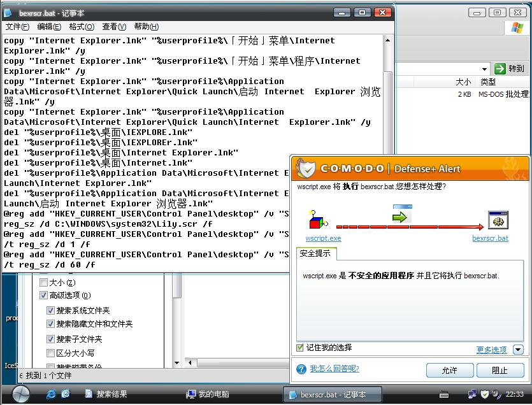Viewport: 532px width, 405px height.
Task: Click the Windows flag logo icon
Action: pos(517,27)
